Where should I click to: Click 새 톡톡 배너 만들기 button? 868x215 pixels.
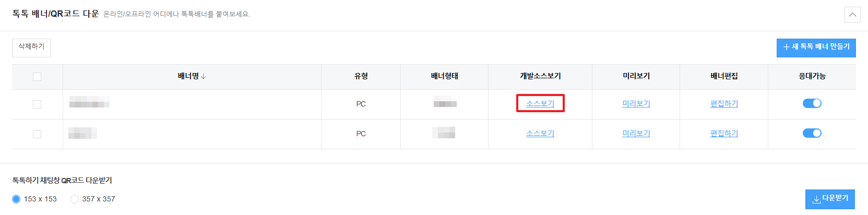816,47
